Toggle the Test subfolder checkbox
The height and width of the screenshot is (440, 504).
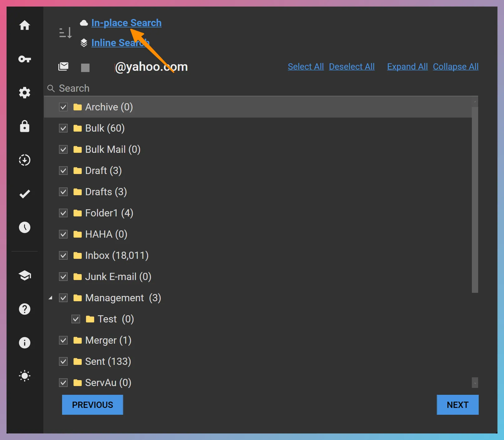pos(76,319)
